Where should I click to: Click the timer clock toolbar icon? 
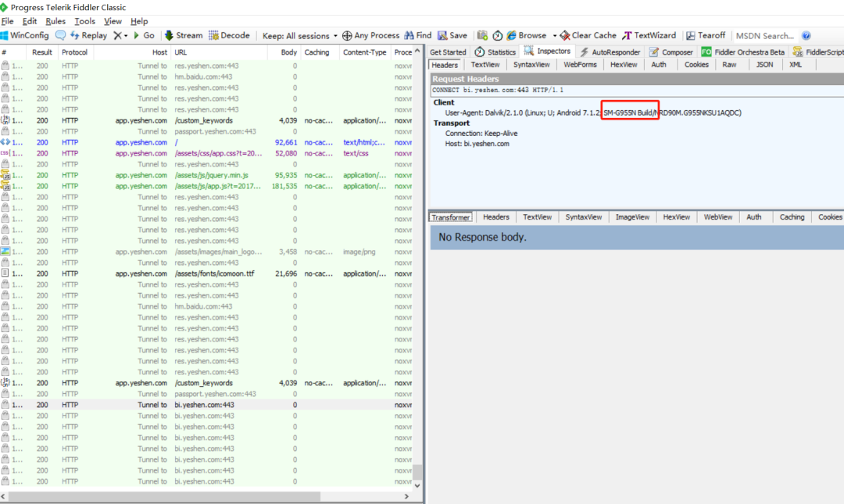tap(498, 35)
